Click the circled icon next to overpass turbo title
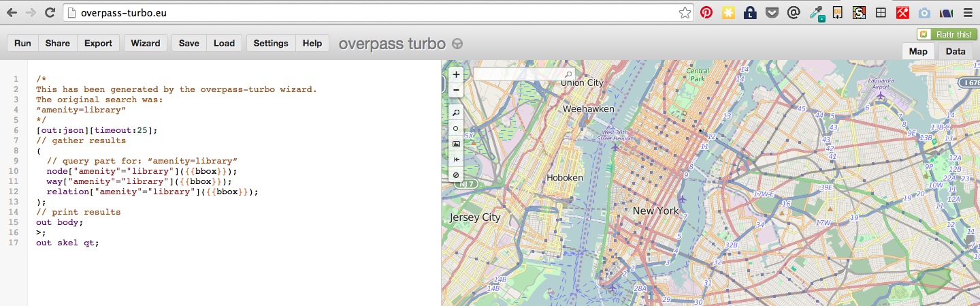Image resolution: width=980 pixels, height=306 pixels. pos(457,44)
